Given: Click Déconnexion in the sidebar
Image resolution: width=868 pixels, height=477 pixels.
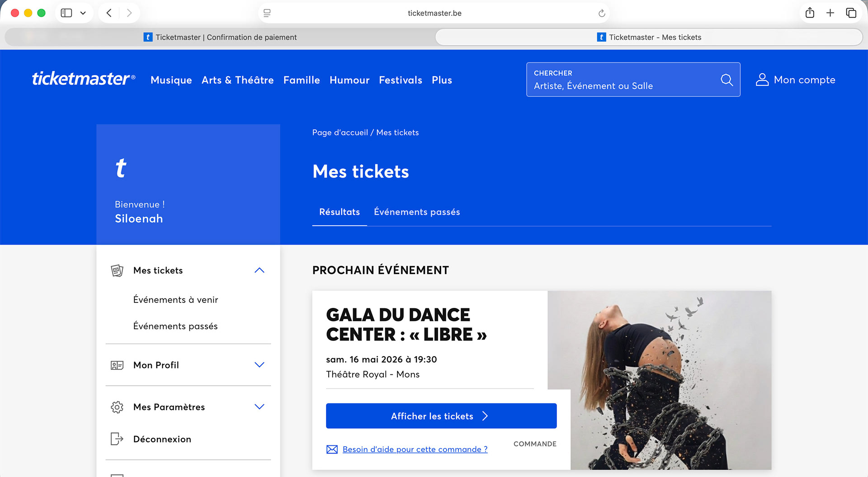Looking at the screenshot, I should pyautogui.click(x=162, y=439).
